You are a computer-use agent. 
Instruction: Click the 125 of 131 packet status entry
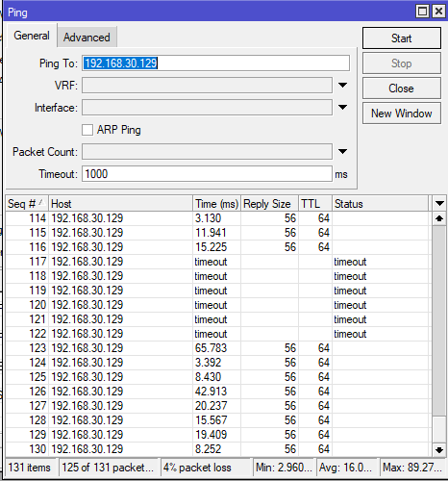(110, 468)
